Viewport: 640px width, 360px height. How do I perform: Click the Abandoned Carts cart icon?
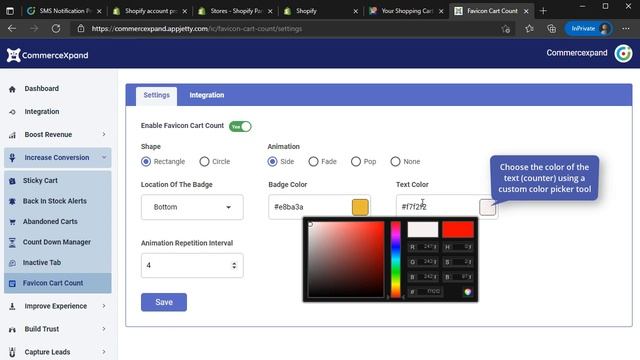[12, 222]
